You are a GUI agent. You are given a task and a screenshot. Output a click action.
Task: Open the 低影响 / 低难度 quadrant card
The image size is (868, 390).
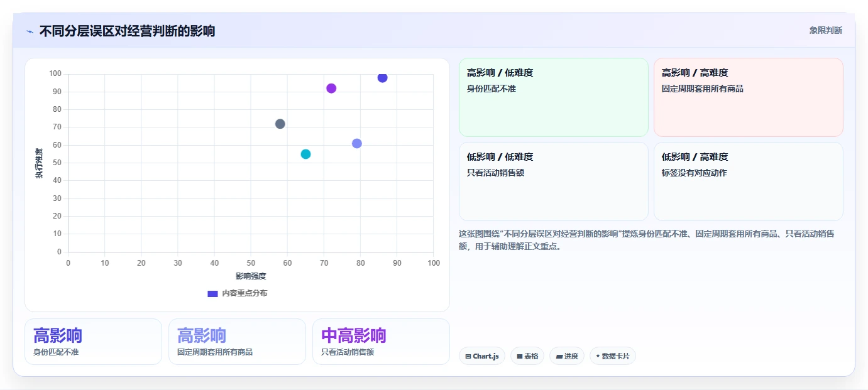553,181
